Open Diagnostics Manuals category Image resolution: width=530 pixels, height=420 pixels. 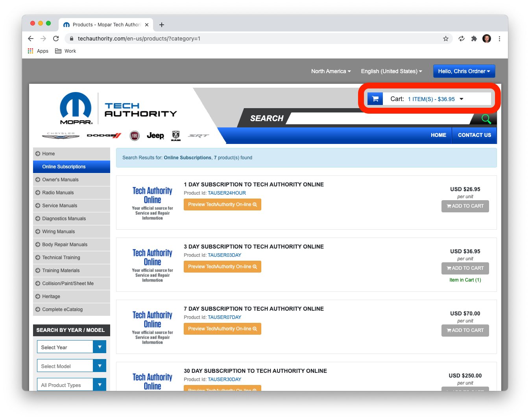(72, 219)
